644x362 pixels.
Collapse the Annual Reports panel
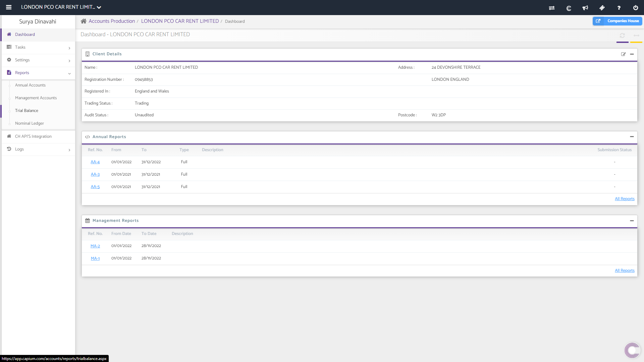coord(632,137)
